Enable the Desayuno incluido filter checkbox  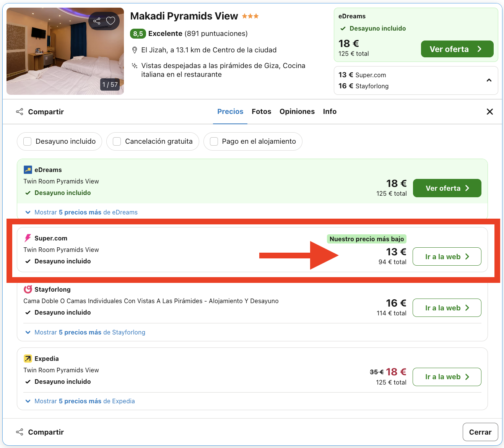pyautogui.click(x=28, y=141)
